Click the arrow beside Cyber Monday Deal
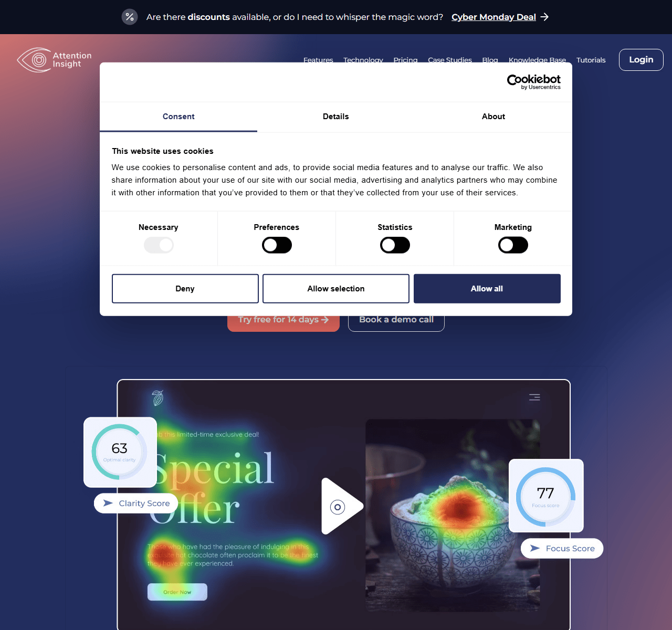Viewport: 672px width, 630px height. point(544,17)
